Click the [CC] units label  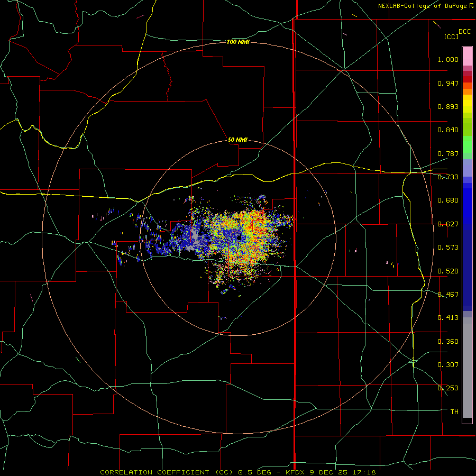[x=451, y=36]
